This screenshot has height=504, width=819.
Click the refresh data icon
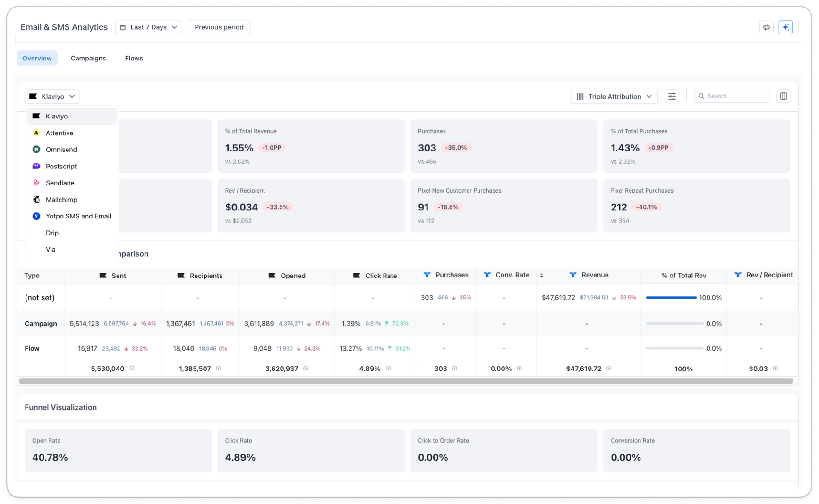(766, 27)
